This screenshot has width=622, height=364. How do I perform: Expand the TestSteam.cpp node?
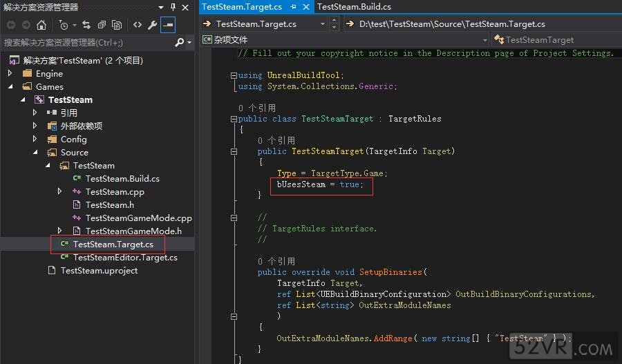pyautogui.click(x=59, y=191)
